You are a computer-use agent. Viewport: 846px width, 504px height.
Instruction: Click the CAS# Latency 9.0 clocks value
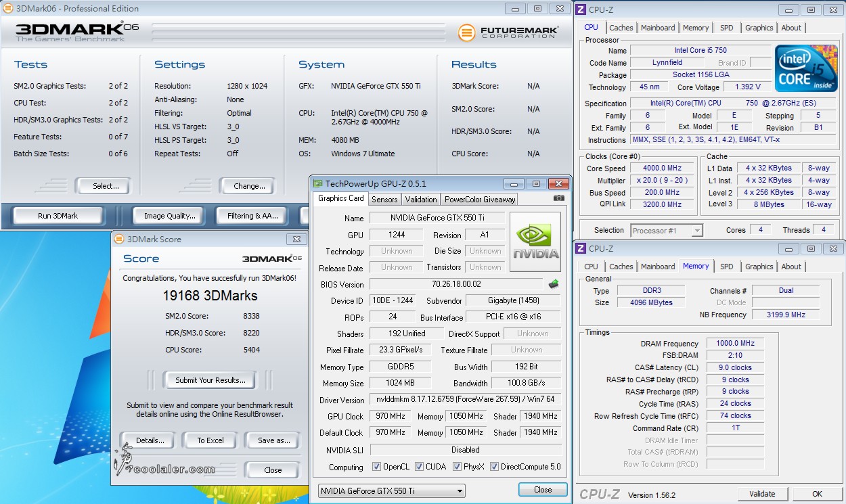point(735,367)
